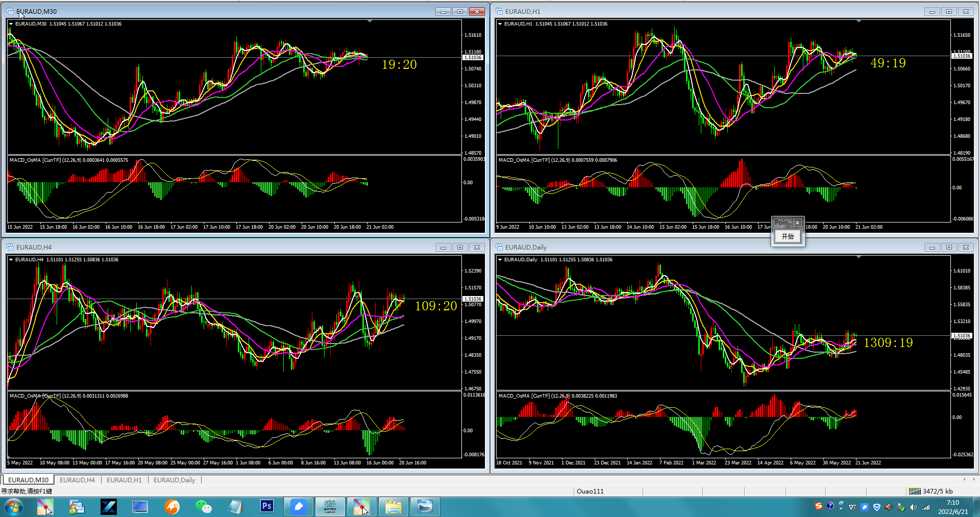Click the 3472/5 kb traffic indicator
Image resolution: width=980 pixels, height=517 pixels.
pos(938,491)
